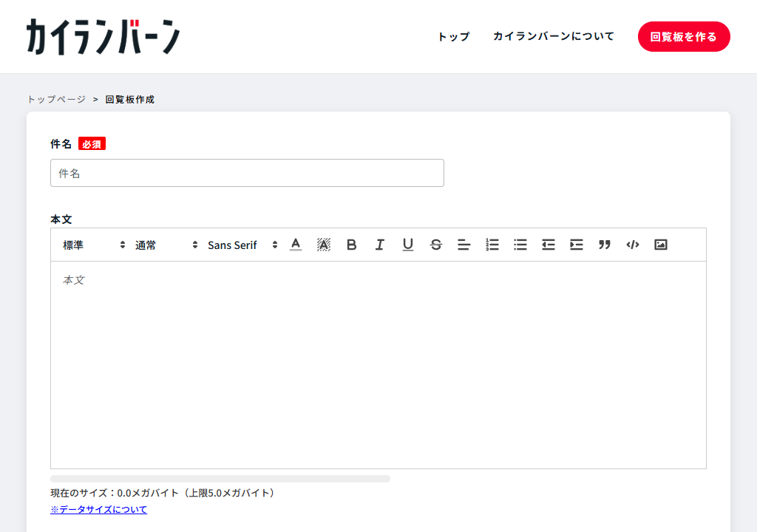The height and width of the screenshot is (532, 757).
Task: Insert a numbered ordered list
Action: tap(492, 245)
